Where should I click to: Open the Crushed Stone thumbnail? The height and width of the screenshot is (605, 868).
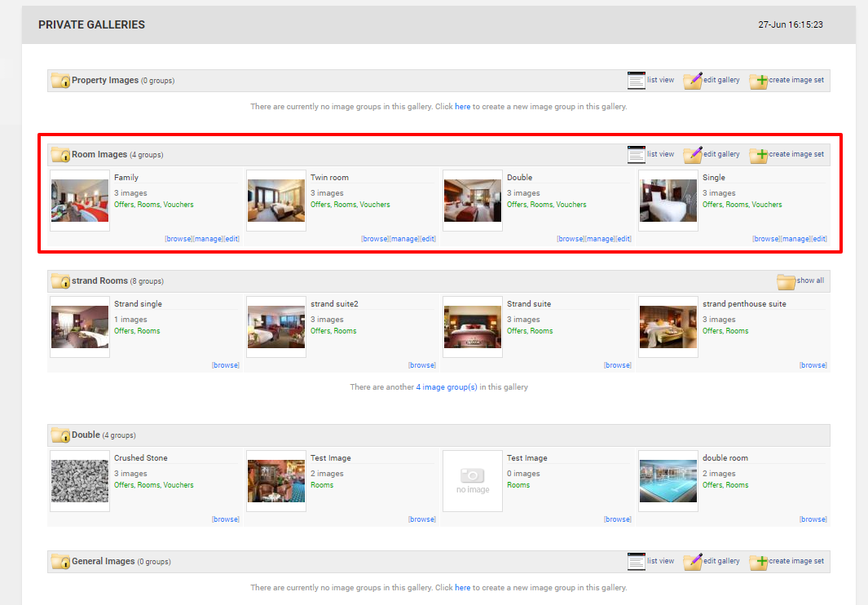pos(80,481)
